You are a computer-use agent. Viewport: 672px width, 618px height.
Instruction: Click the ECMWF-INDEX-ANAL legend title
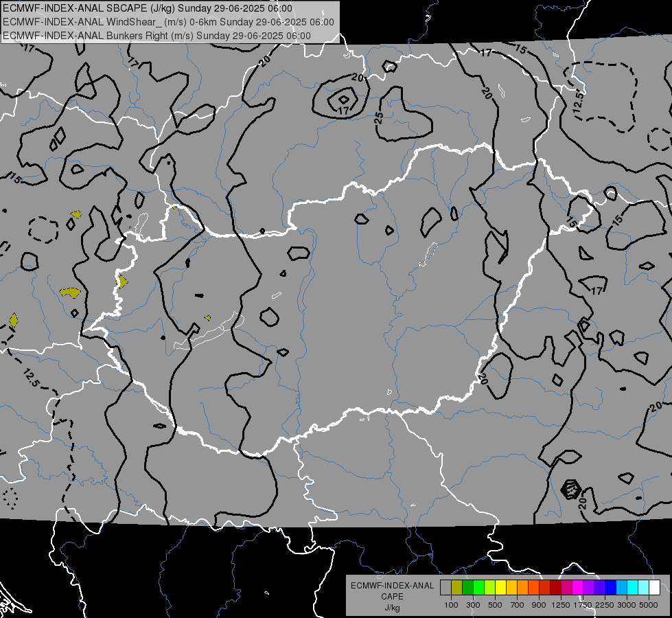392,586
